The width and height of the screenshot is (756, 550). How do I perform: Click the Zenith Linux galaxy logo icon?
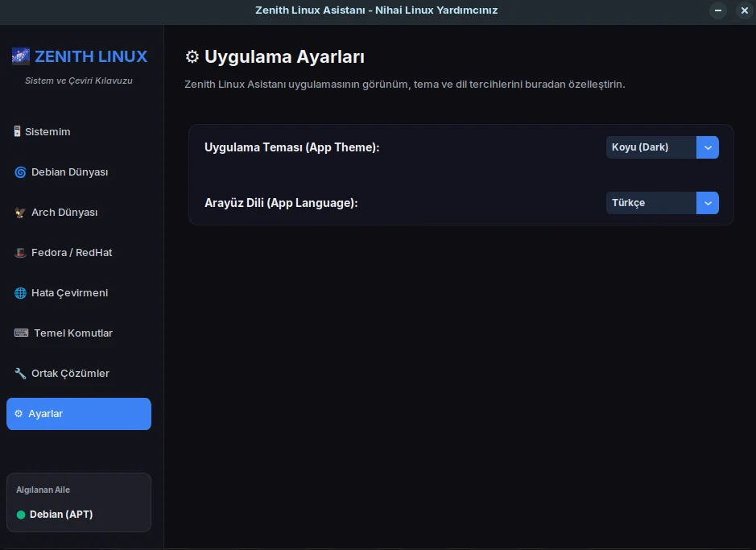click(21, 56)
